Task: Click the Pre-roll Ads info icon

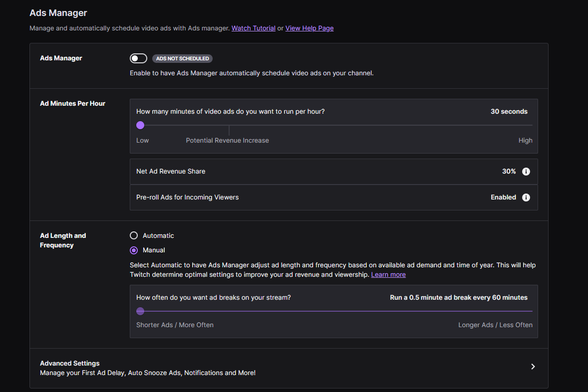Action: tap(526, 197)
